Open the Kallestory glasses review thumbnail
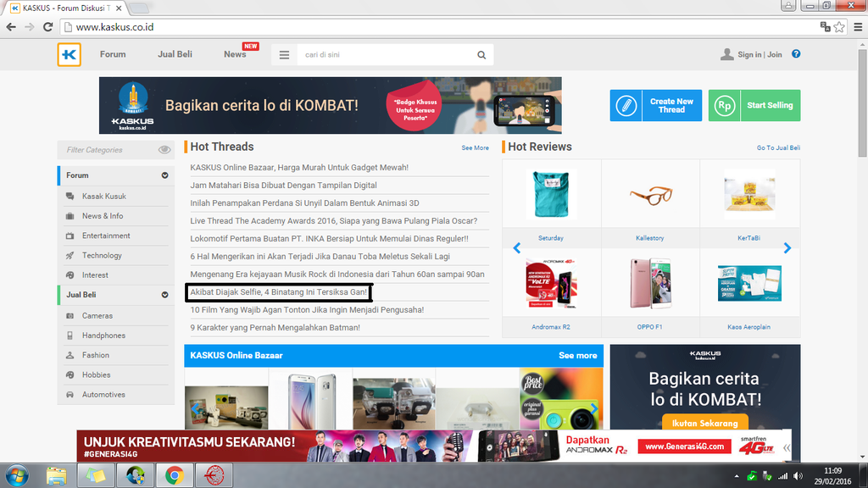 pos(650,196)
